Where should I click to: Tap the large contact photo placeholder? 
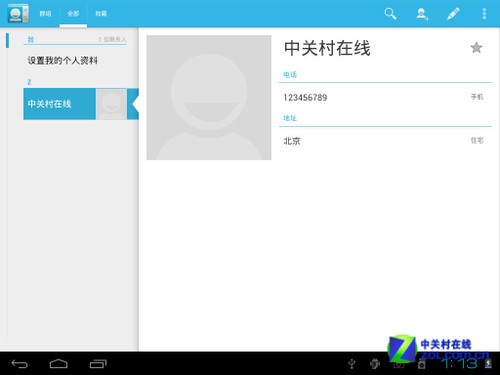pyautogui.click(x=209, y=98)
